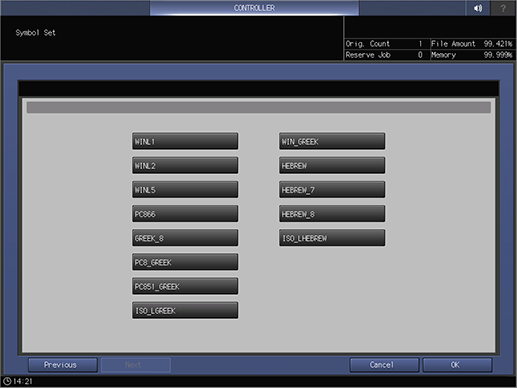This screenshot has width=517, height=388.
Task: Confirm with the OK button
Action: point(457,365)
